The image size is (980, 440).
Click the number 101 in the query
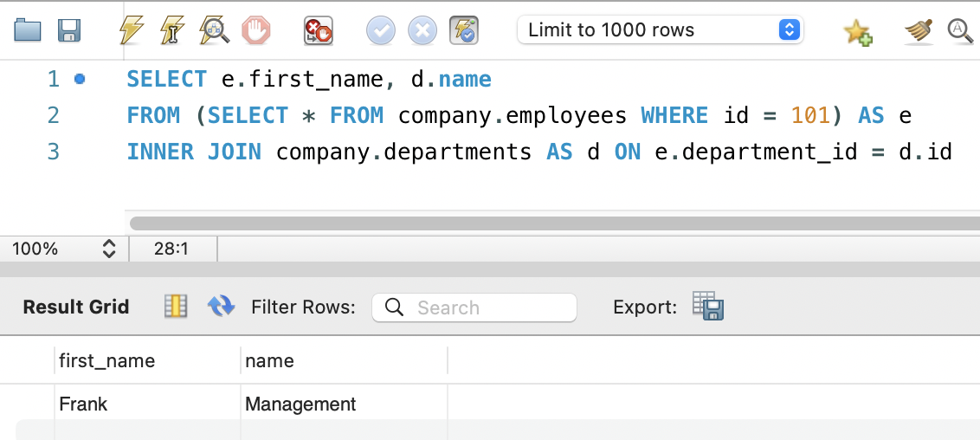tap(811, 115)
